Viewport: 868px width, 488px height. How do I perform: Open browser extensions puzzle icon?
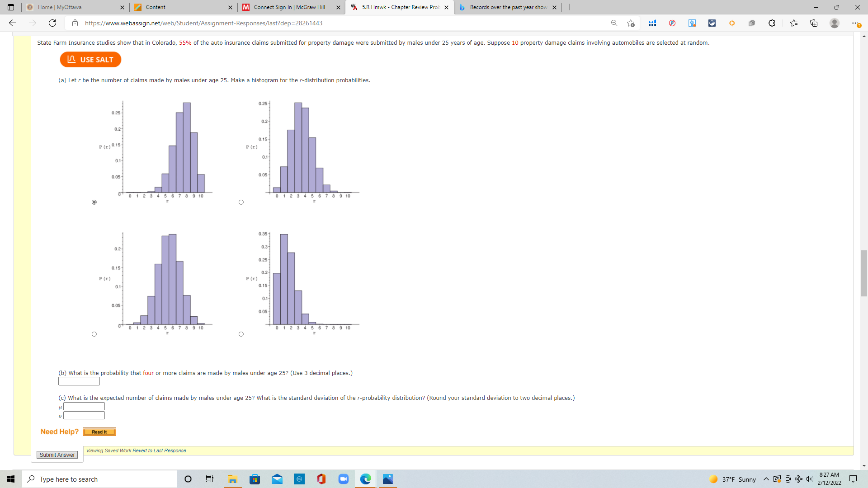coord(772,23)
